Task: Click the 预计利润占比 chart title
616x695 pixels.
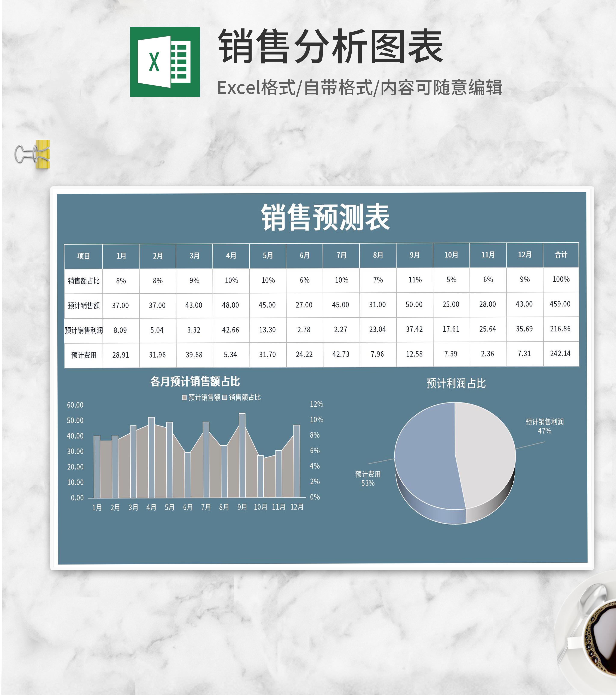Action: click(x=456, y=383)
